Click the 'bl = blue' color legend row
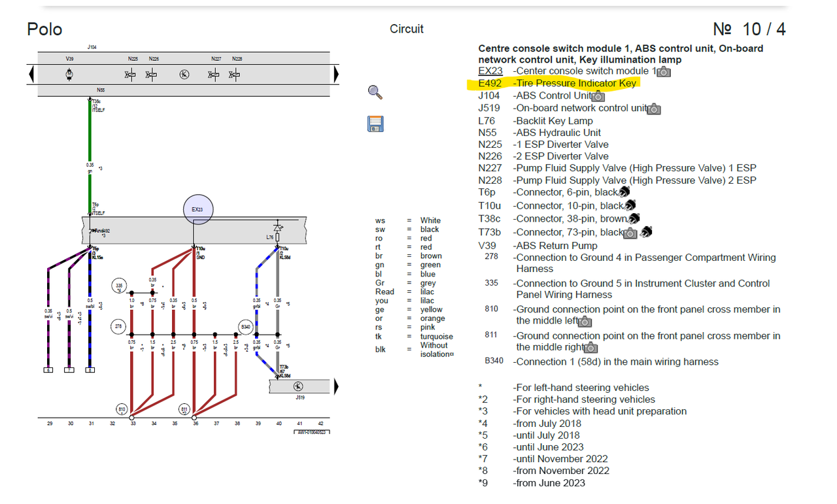 pyautogui.click(x=405, y=275)
